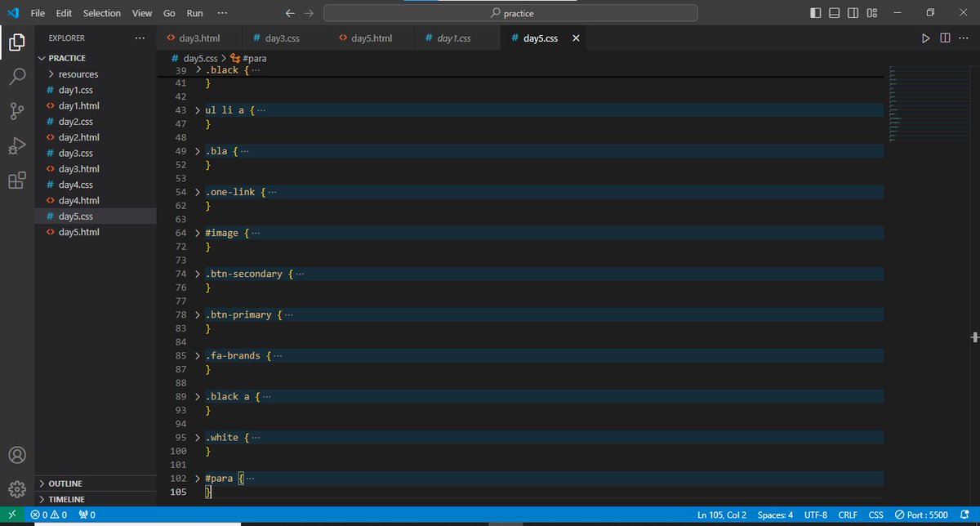Split the editor right
The height and width of the screenshot is (526, 980).
(x=945, y=38)
